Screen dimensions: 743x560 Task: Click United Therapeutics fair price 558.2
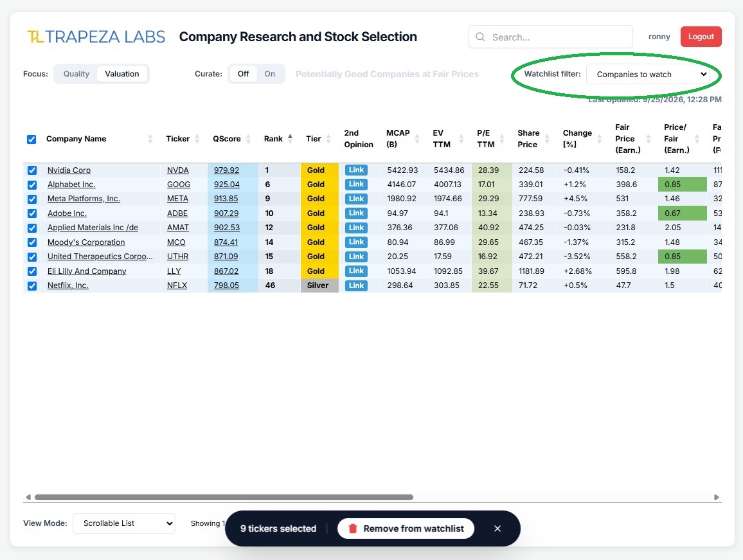[626, 257]
